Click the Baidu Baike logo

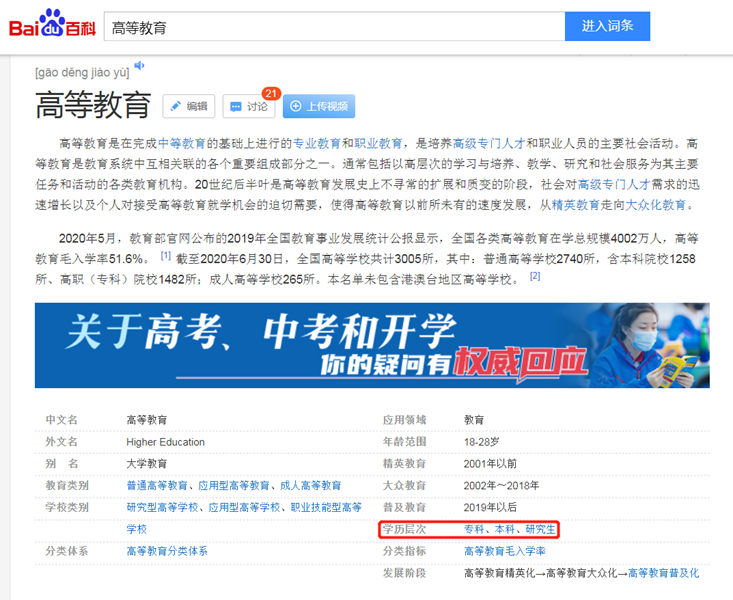(x=52, y=25)
